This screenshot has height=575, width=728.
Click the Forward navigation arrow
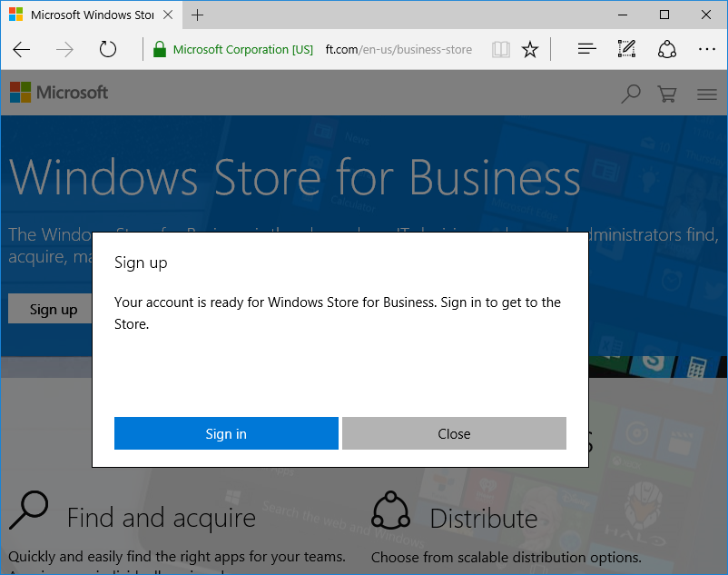click(64, 50)
